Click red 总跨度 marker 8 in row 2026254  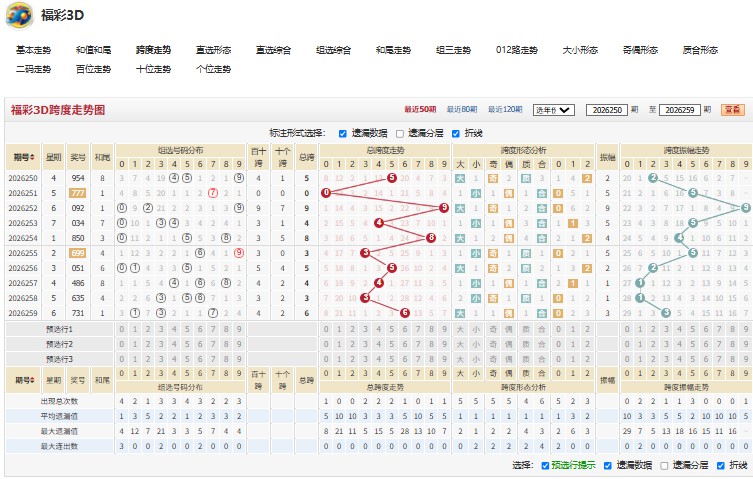pyautogui.click(x=431, y=238)
